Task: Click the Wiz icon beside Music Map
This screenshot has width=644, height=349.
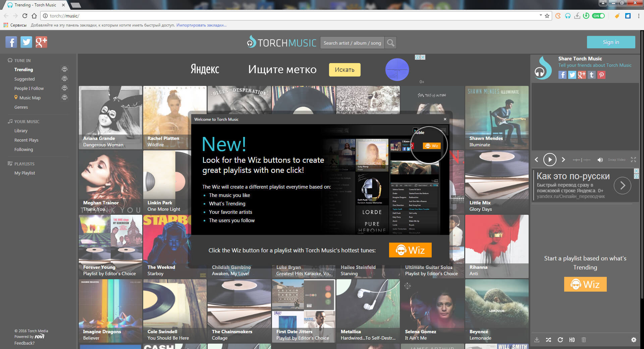Action: click(65, 97)
